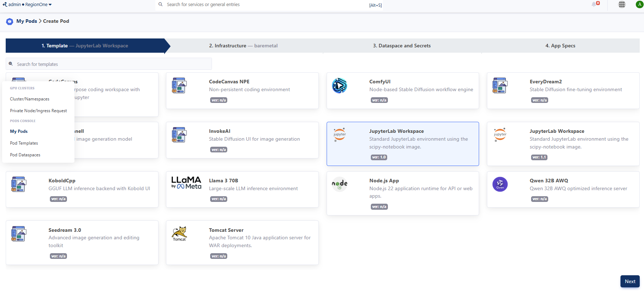Click Non-persistent coding environment description
This screenshot has width=644, height=292.
[x=249, y=89]
